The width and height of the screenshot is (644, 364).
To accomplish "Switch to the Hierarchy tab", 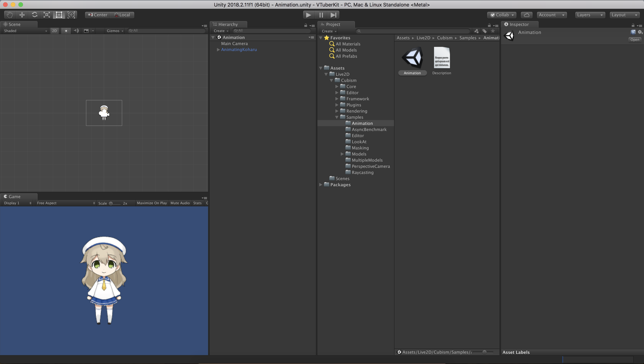I will click(x=228, y=24).
